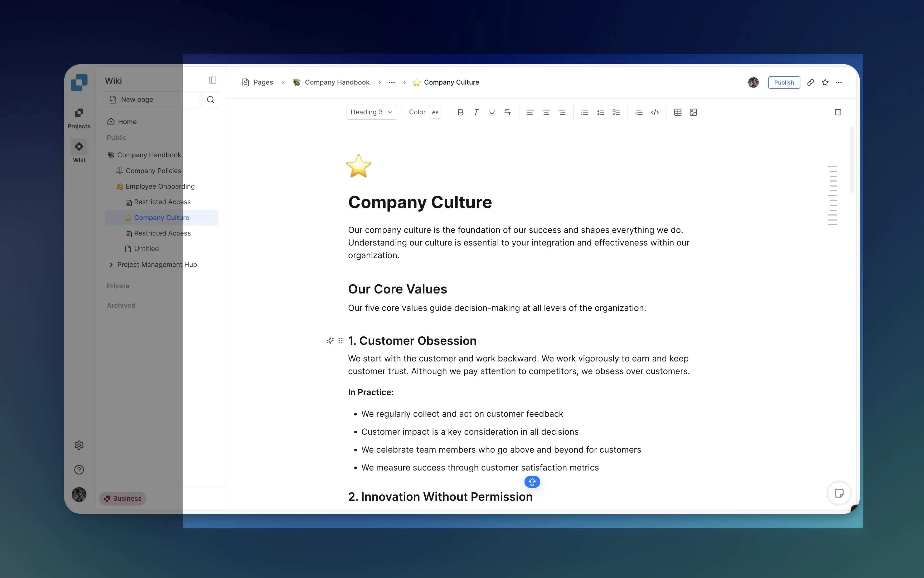Open the Heading 3 style dropdown

pyautogui.click(x=371, y=112)
